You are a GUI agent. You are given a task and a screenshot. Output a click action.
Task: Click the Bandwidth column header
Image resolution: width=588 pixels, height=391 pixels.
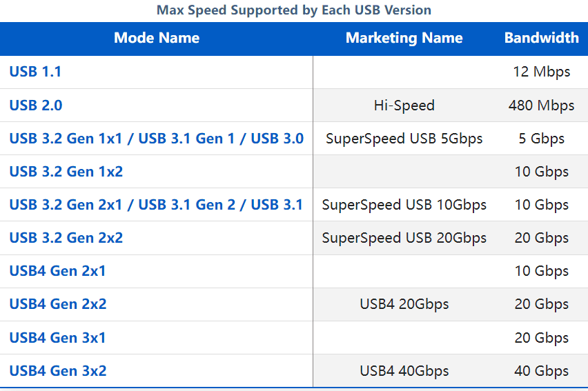coord(542,38)
